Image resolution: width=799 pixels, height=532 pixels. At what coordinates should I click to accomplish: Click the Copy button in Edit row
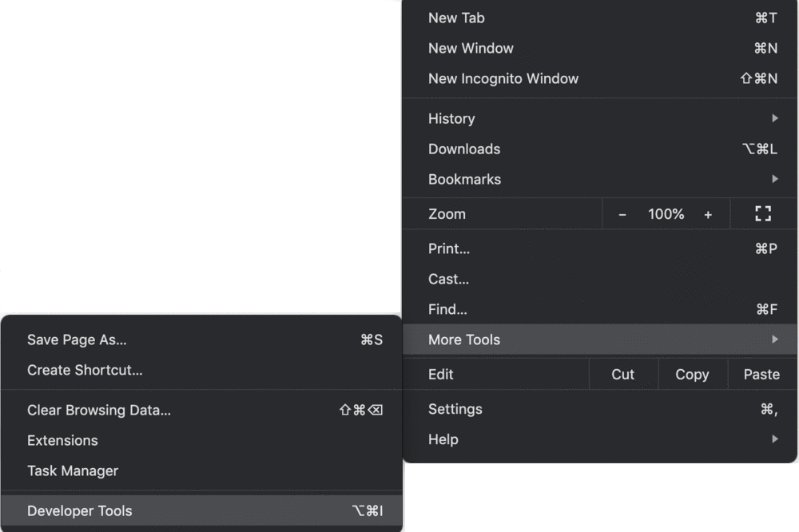(x=692, y=374)
